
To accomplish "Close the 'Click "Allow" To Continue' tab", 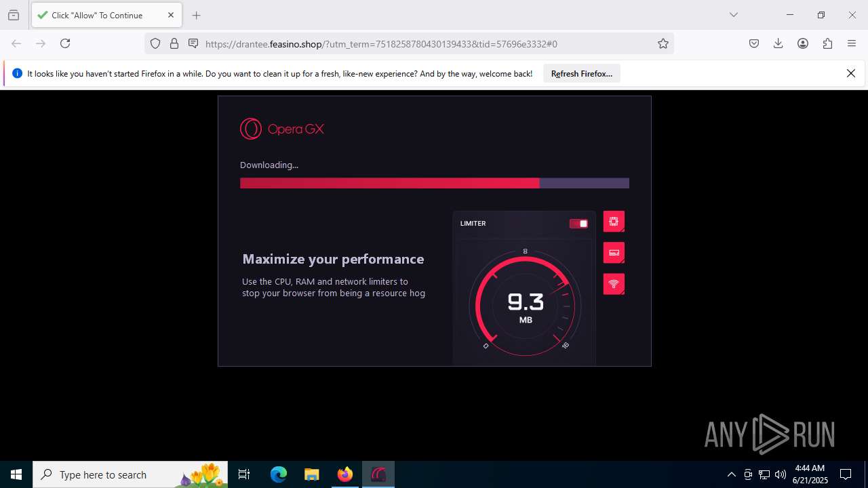I will 171,15.
